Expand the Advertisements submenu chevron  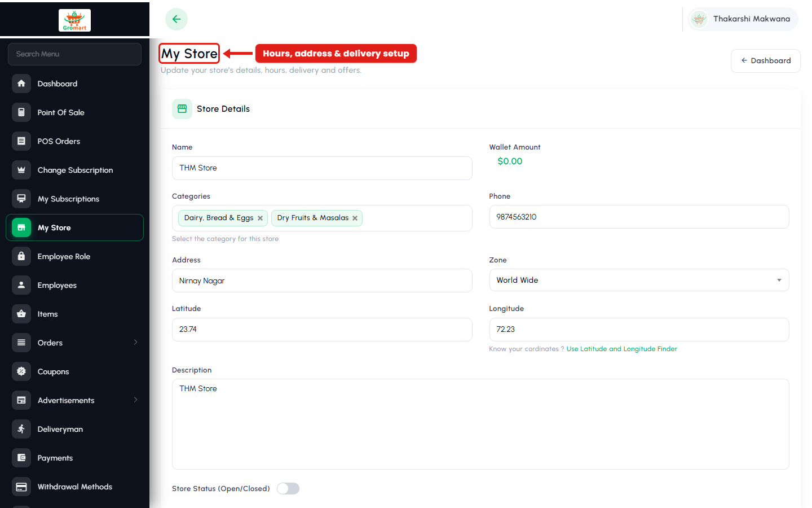pyautogui.click(x=135, y=400)
